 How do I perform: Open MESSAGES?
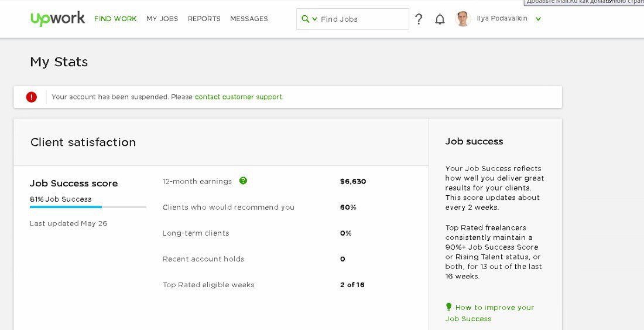(x=249, y=19)
